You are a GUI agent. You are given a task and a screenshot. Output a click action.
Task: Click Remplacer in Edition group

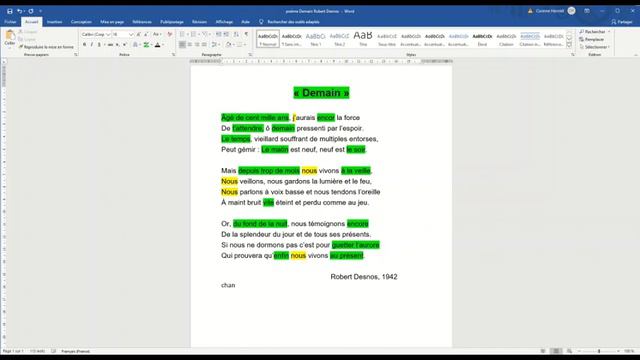(x=591, y=39)
